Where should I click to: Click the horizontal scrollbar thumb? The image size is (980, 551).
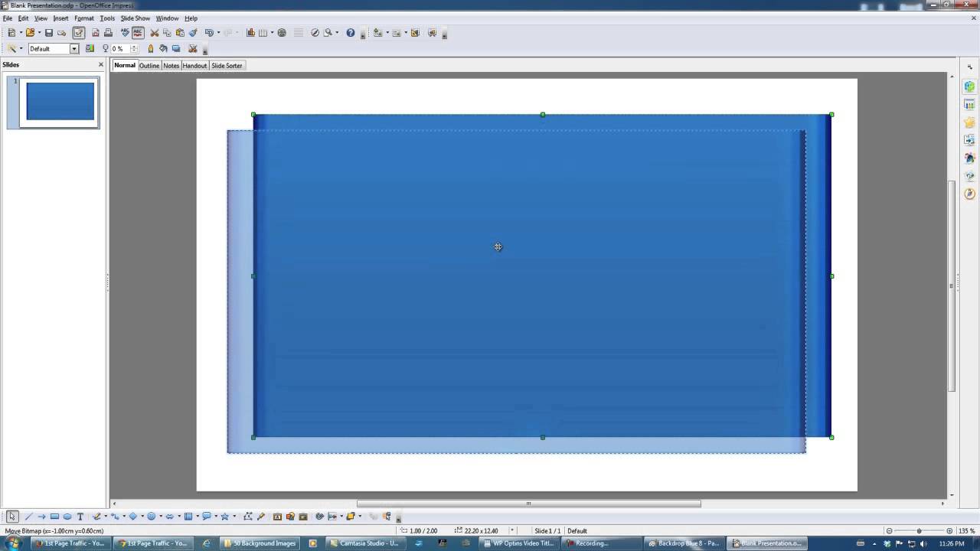[528, 504]
